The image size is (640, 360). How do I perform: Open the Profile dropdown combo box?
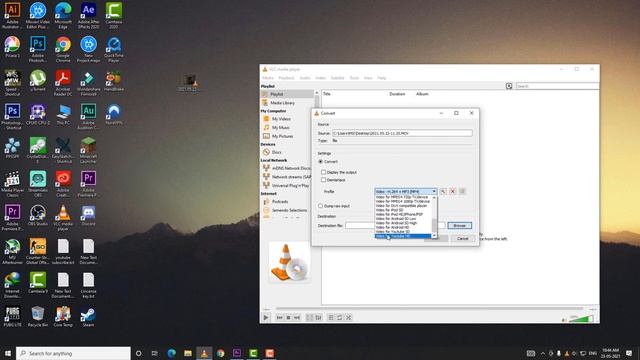406,191
